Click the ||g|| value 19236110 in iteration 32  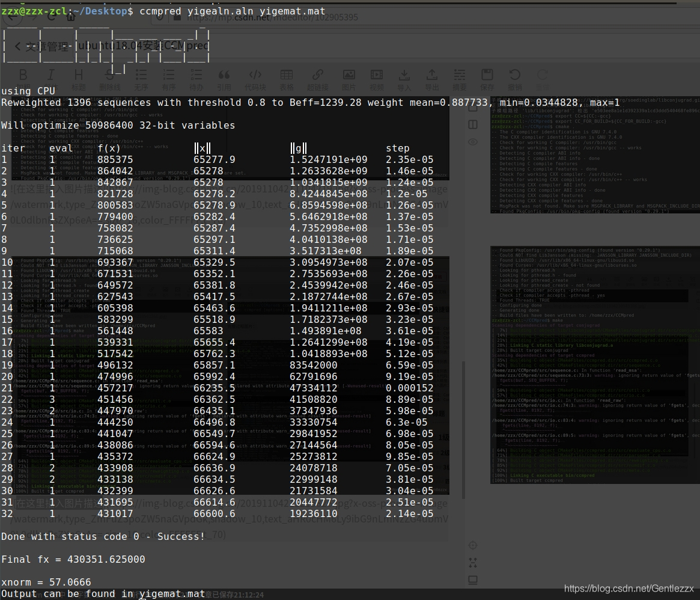314,514
